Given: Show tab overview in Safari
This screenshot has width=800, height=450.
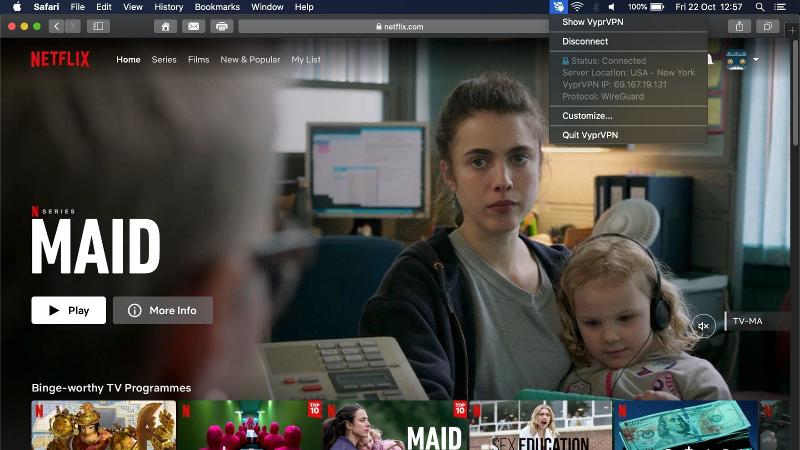Looking at the screenshot, I should click(768, 26).
